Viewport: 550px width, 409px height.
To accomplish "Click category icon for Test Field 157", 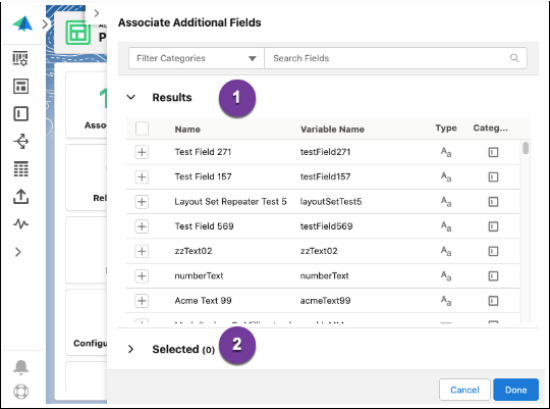I will tap(493, 177).
